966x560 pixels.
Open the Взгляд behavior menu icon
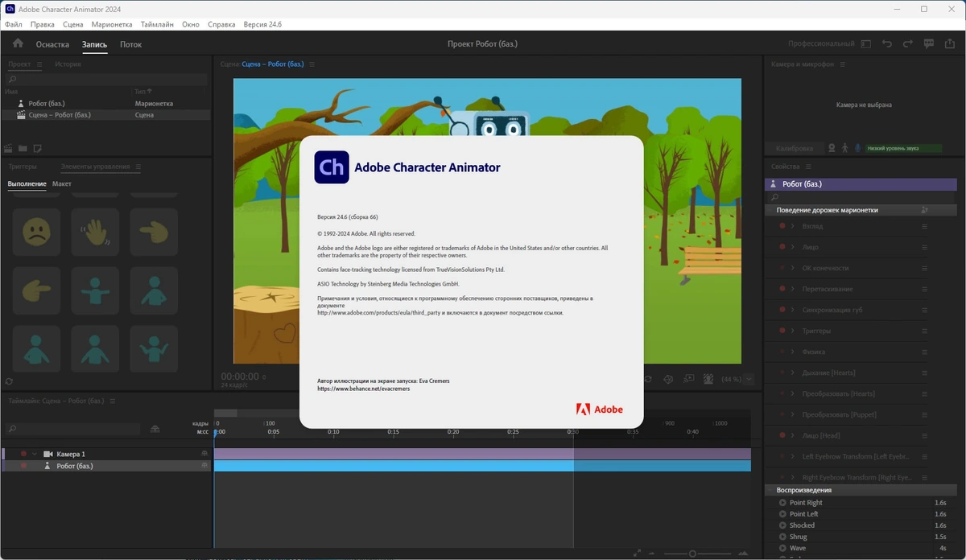point(925,226)
